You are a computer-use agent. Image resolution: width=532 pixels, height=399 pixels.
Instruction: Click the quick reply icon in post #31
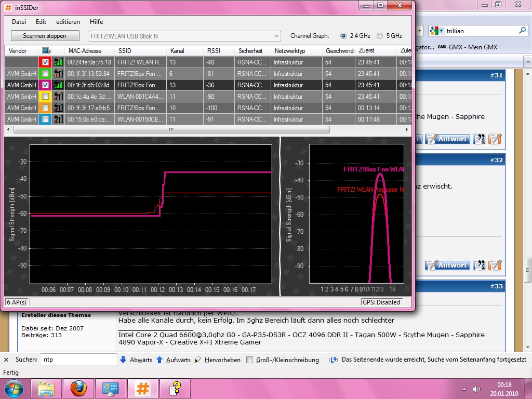coord(495,139)
